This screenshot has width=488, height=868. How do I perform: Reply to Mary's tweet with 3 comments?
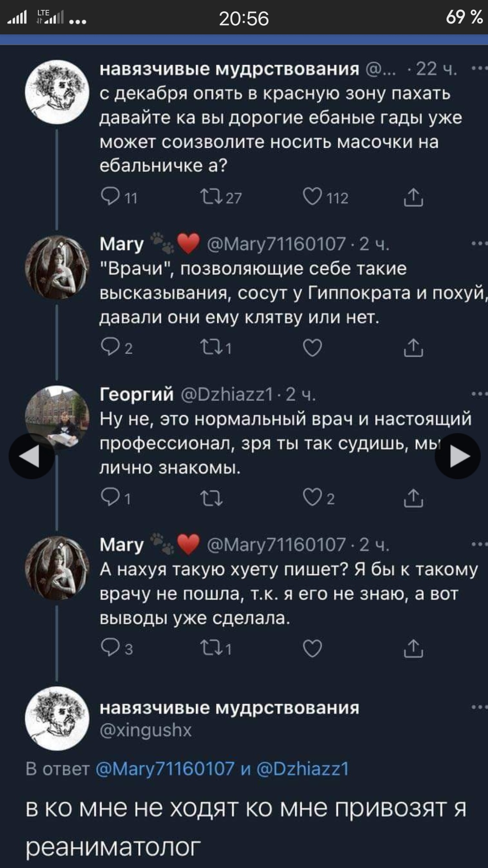point(110,648)
